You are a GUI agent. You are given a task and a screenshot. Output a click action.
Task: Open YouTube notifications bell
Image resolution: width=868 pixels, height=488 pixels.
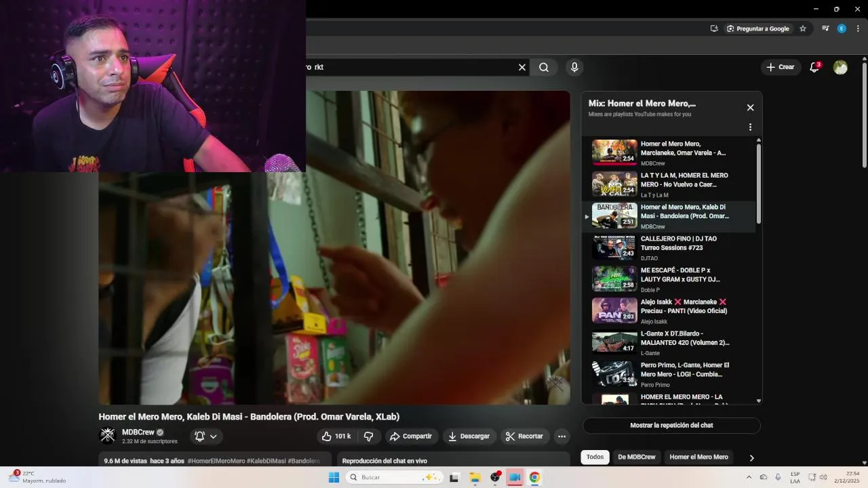(x=814, y=67)
